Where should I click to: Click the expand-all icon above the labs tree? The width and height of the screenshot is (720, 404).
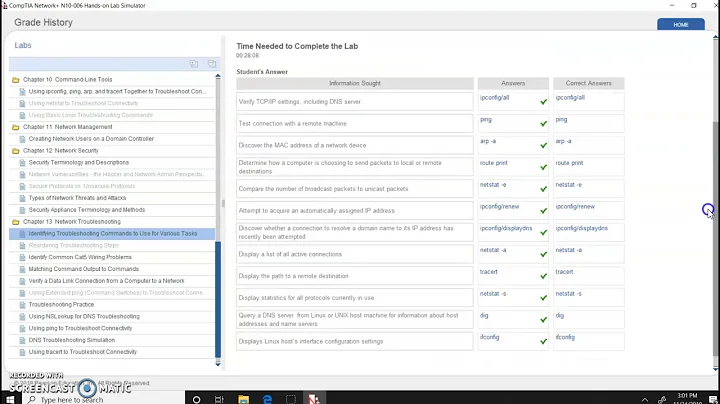click(x=194, y=64)
